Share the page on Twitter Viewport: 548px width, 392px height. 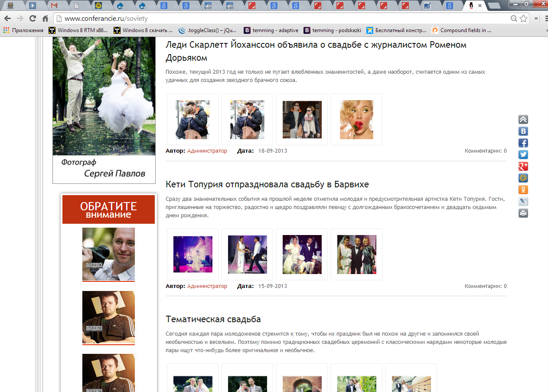[x=523, y=155]
